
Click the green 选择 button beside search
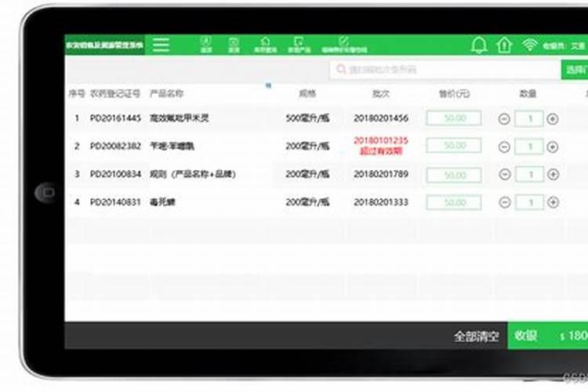click(575, 70)
